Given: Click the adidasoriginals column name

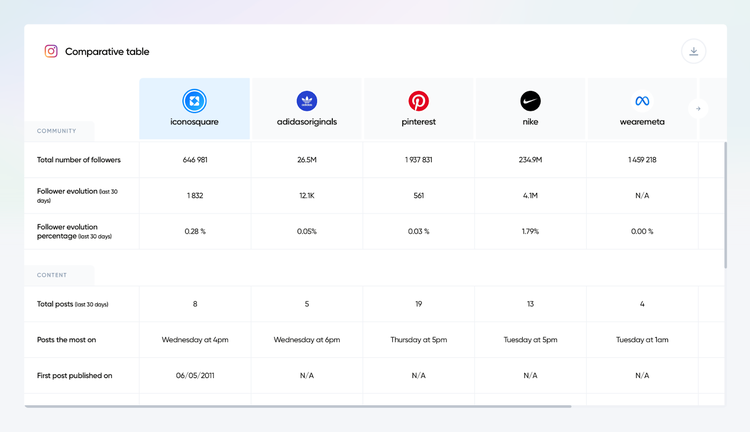Looking at the screenshot, I should (x=307, y=122).
